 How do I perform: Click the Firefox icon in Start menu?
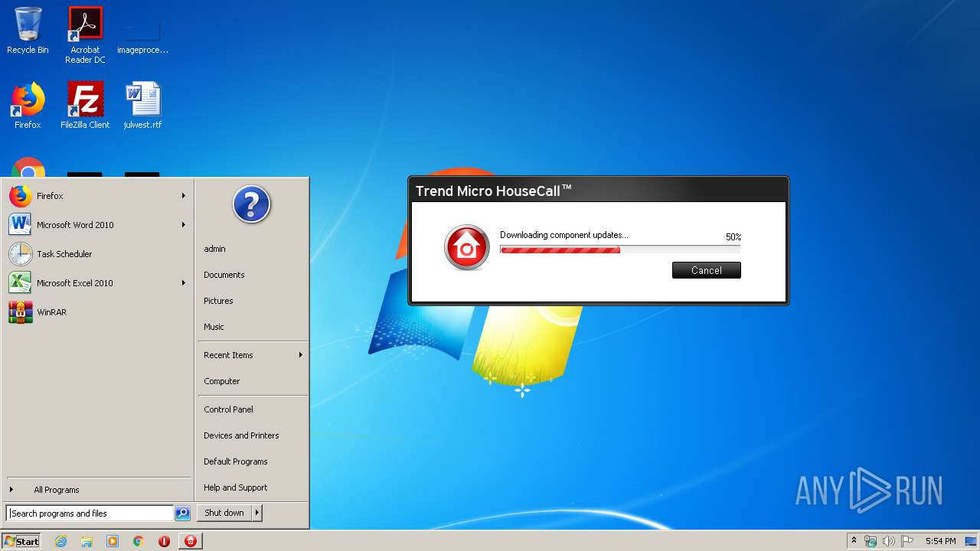[x=21, y=196]
